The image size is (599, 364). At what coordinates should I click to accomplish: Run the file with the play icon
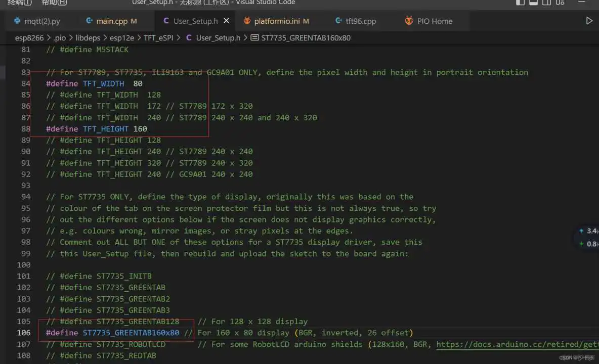point(589,21)
